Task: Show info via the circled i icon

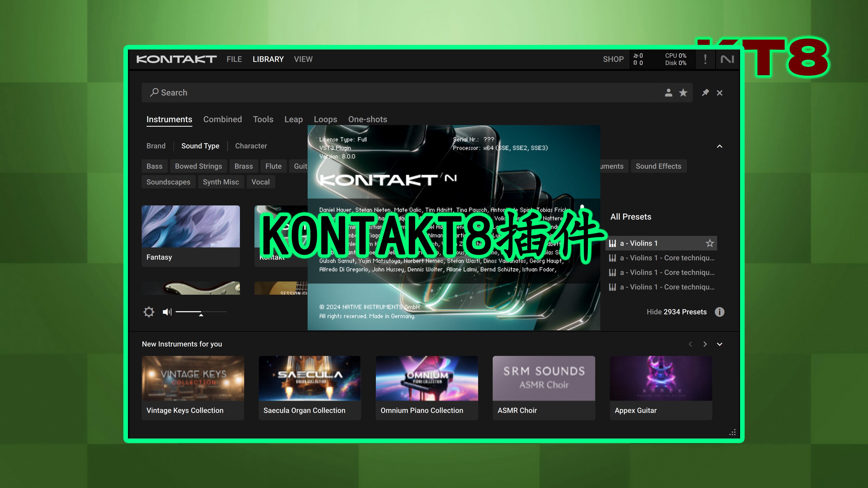Action: point(719,312)
